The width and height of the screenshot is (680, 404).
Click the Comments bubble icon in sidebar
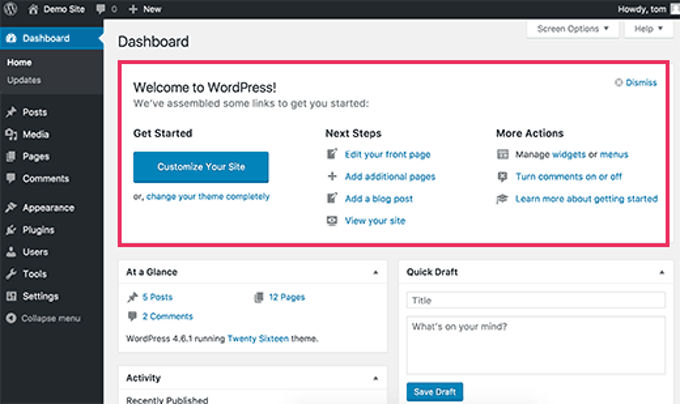pos(11,178)
